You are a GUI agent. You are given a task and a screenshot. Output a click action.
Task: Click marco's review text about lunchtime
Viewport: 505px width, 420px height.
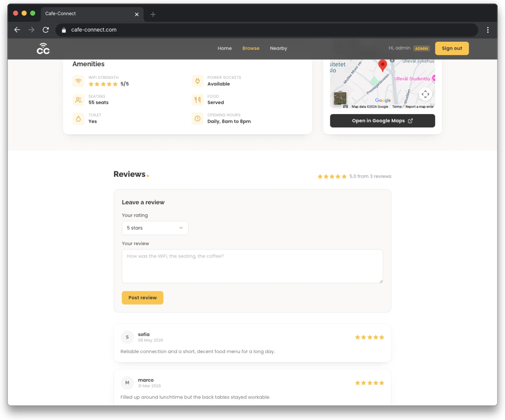point(195,397)
